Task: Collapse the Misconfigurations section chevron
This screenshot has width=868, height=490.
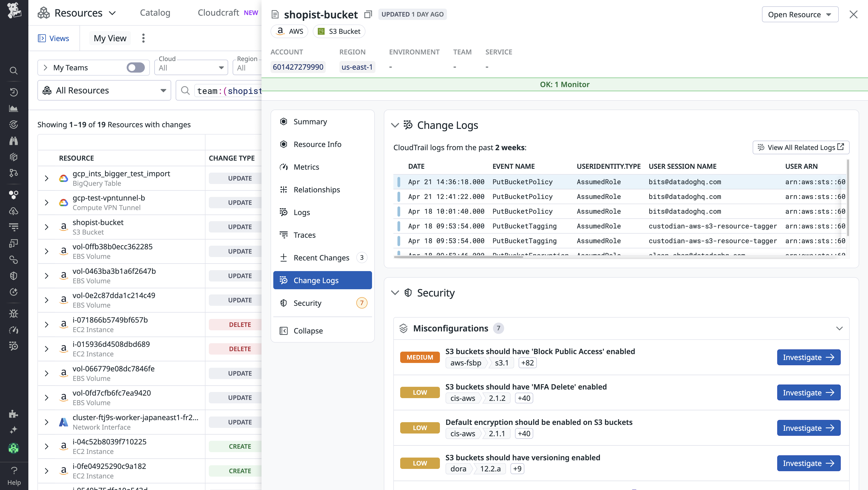Action: click(x=839, y=328)
